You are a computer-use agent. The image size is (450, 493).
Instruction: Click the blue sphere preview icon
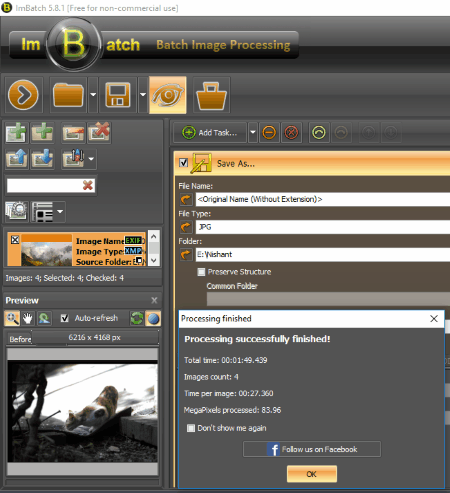pos(153,318)
